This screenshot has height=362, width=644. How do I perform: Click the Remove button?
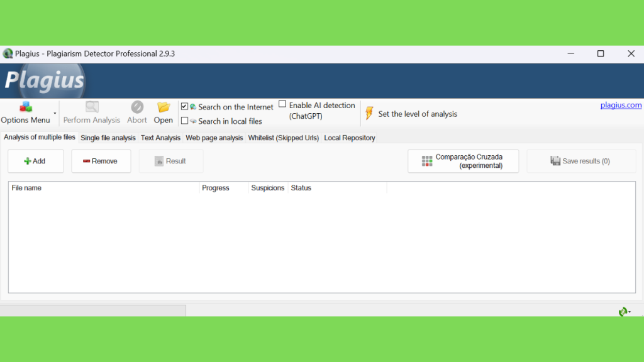click(101, 161)
